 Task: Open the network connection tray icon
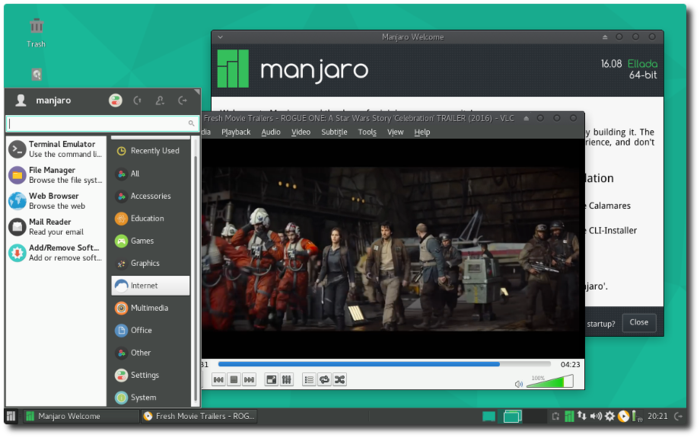(x=582, y=416)
